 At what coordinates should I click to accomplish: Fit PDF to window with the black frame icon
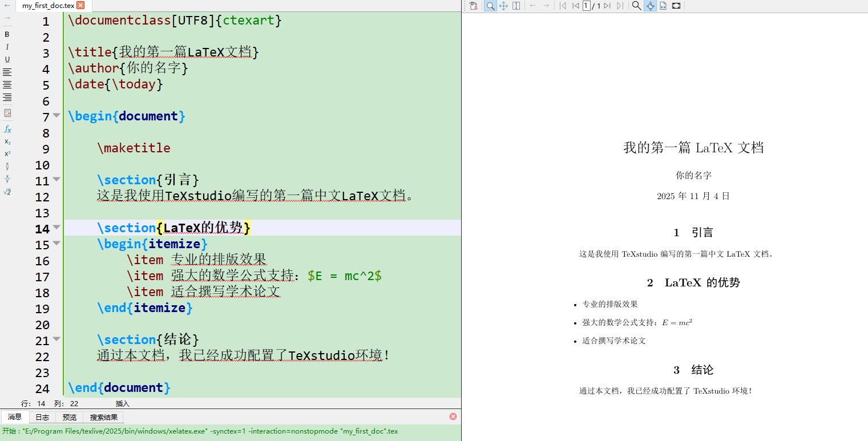coord(676,6)
